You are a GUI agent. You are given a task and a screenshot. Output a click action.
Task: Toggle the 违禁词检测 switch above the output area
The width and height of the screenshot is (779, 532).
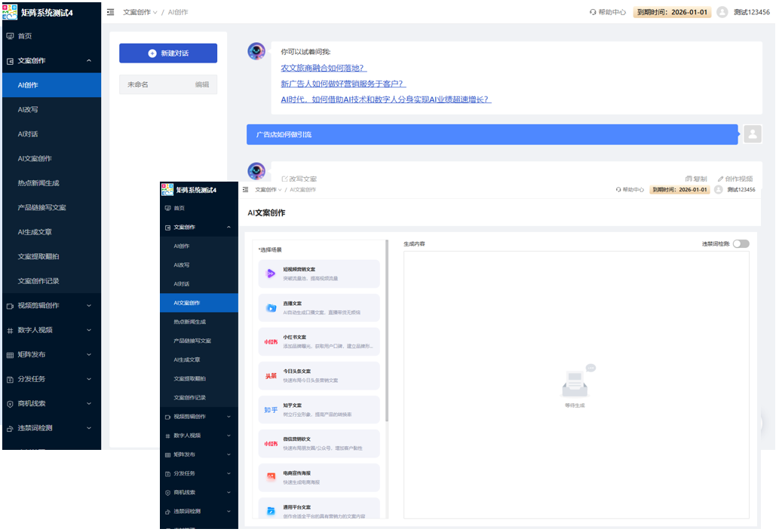[741, 243]
